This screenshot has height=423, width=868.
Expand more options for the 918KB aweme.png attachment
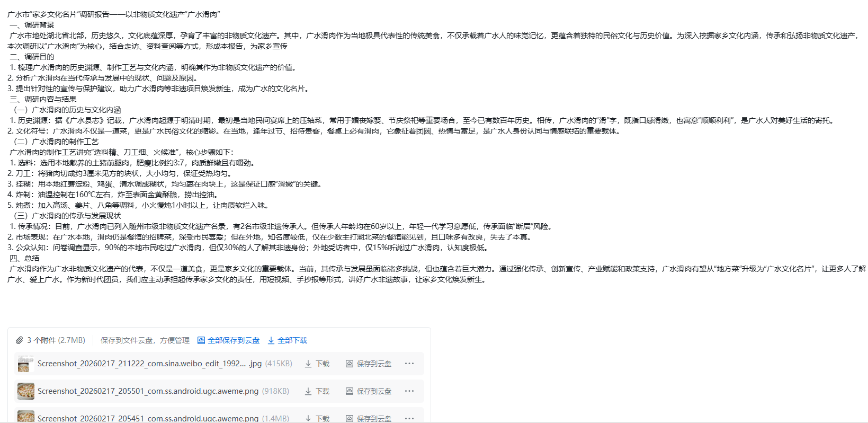[409, 391]
